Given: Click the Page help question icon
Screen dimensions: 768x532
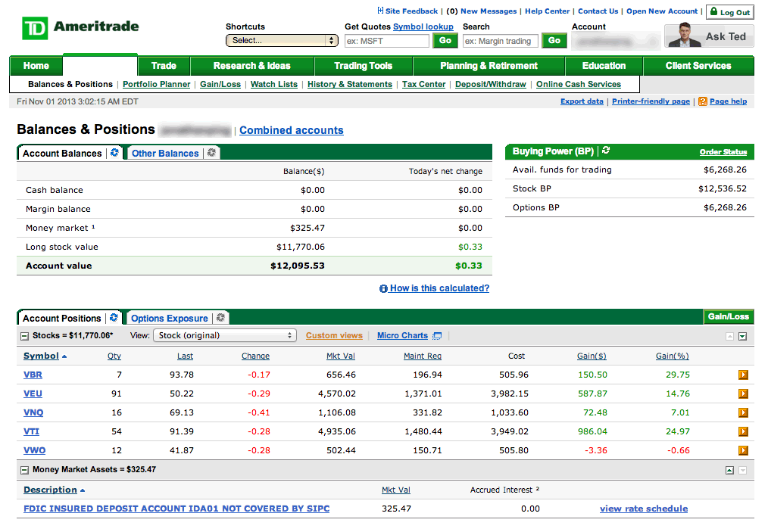Looking at the screenshot, I should click(x=703, y=101).
